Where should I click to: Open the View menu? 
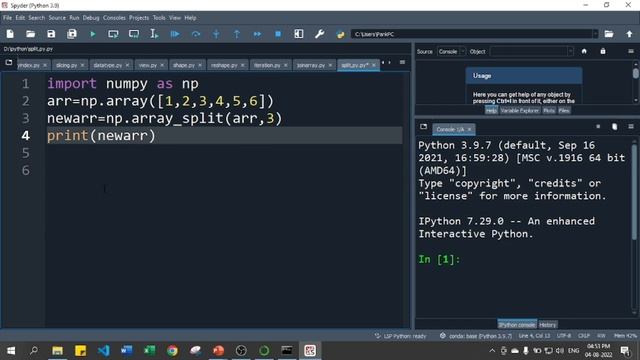coord(175,18)
